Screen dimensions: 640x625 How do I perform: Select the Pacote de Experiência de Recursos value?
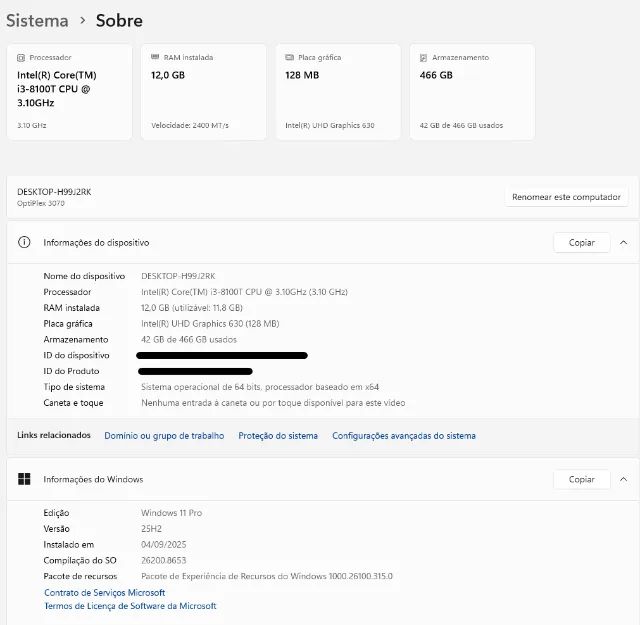coord(267,576)
